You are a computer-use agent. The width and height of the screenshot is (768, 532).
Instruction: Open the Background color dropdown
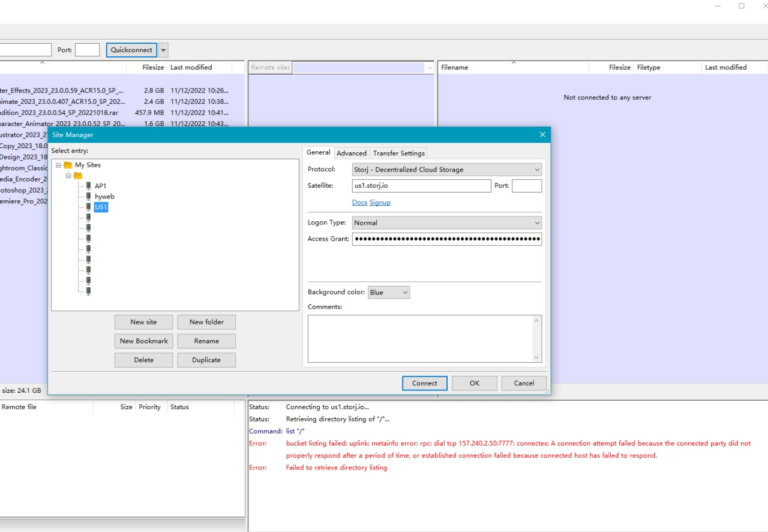pos(389,292)
